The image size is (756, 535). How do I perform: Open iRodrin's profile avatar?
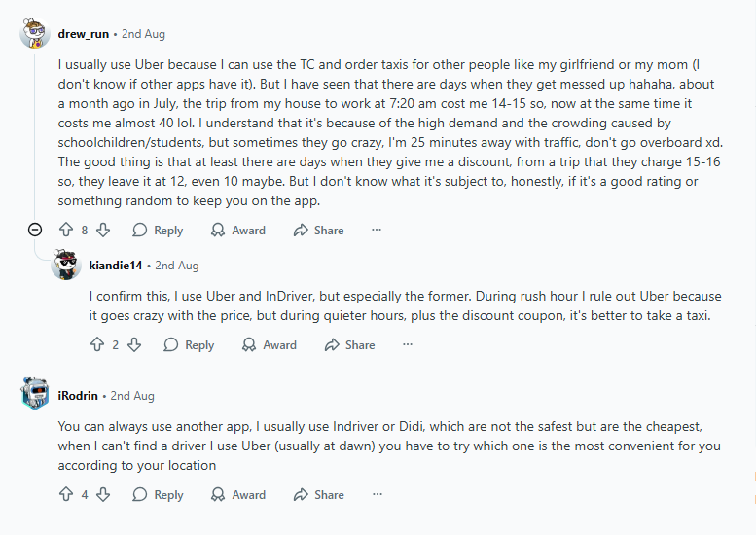35,395
